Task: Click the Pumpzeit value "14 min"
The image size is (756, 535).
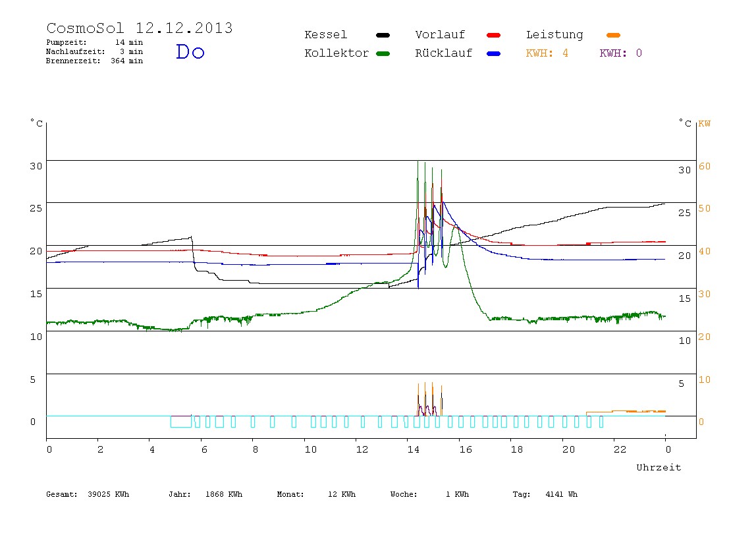Action: [128, 42]
